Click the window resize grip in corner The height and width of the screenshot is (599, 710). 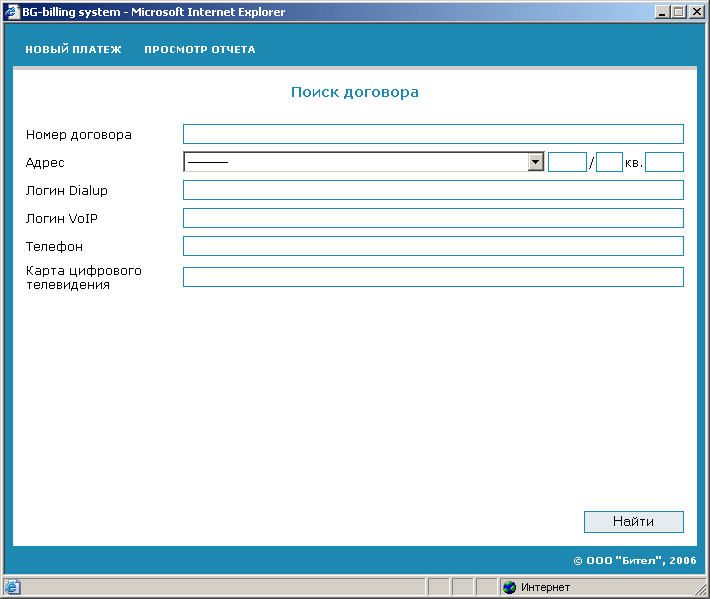click(x=701, y=590)
